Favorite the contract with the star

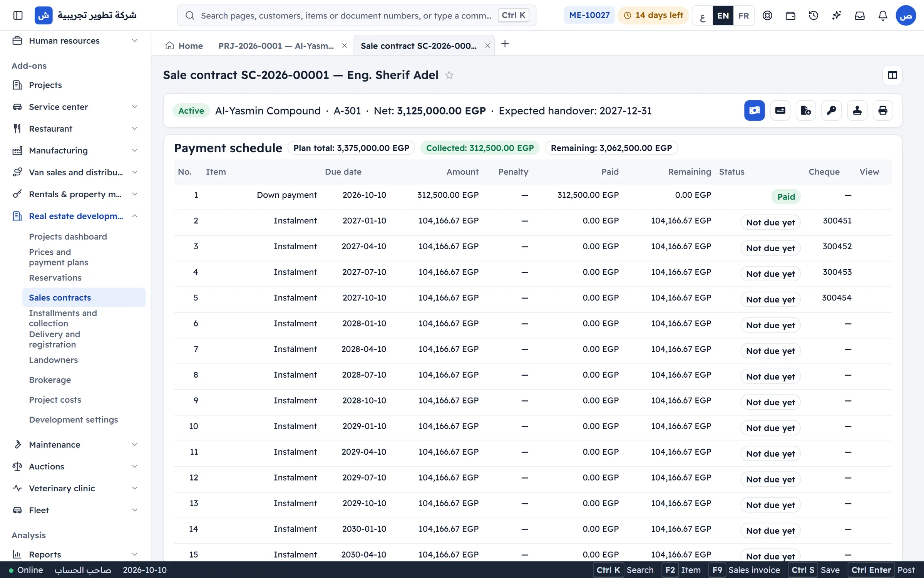[449, 75]
